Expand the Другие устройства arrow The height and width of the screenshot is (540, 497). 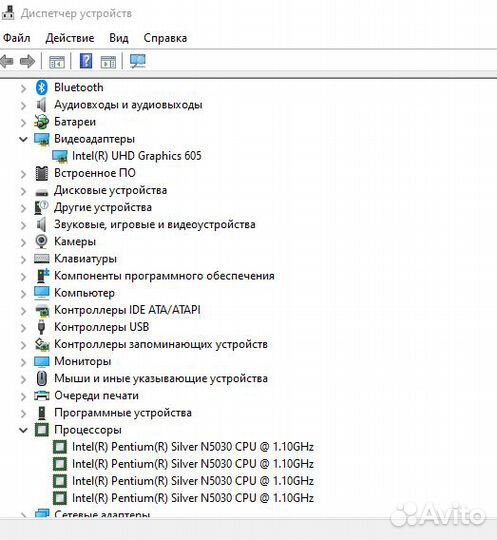click(23, 208)
